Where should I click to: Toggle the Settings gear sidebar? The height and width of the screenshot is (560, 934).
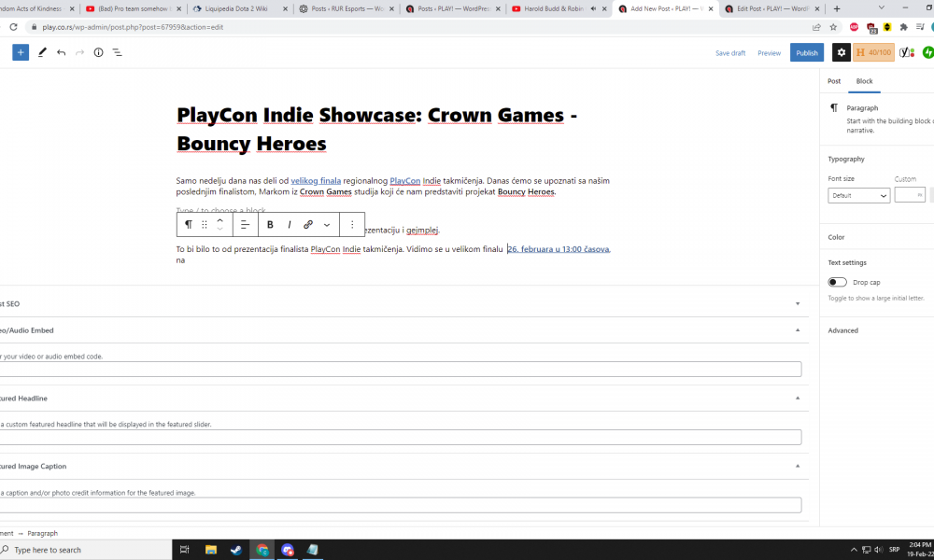coord(842,52)
